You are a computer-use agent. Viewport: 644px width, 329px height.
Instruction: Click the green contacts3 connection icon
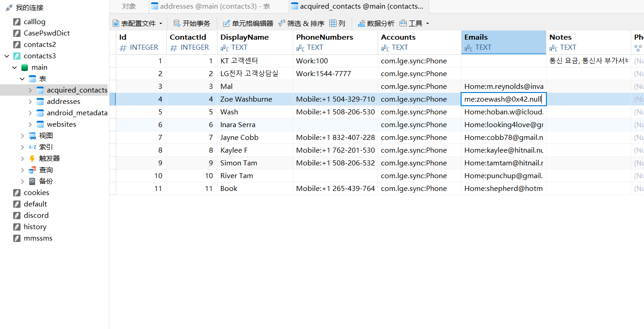[17, 56]
